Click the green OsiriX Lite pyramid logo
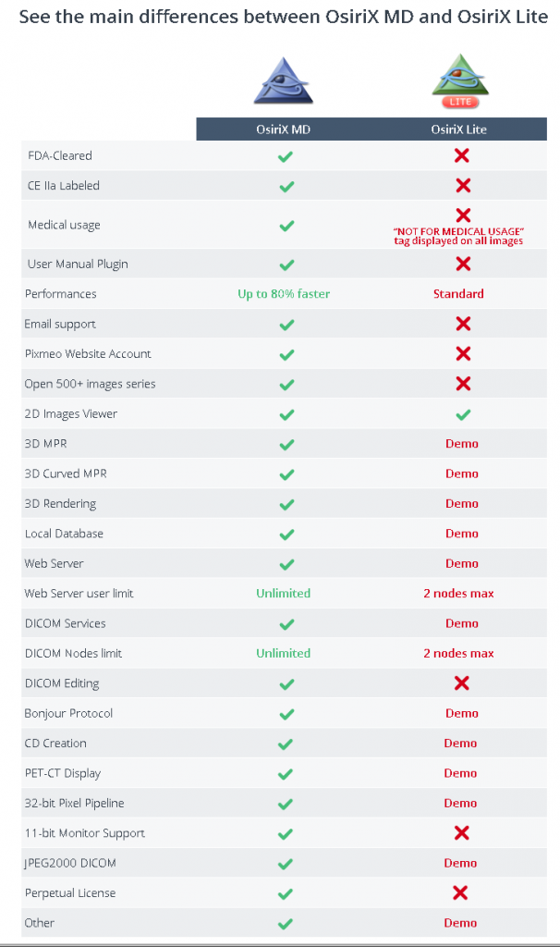This screenshot has width=560, height=947. point(460,80)
